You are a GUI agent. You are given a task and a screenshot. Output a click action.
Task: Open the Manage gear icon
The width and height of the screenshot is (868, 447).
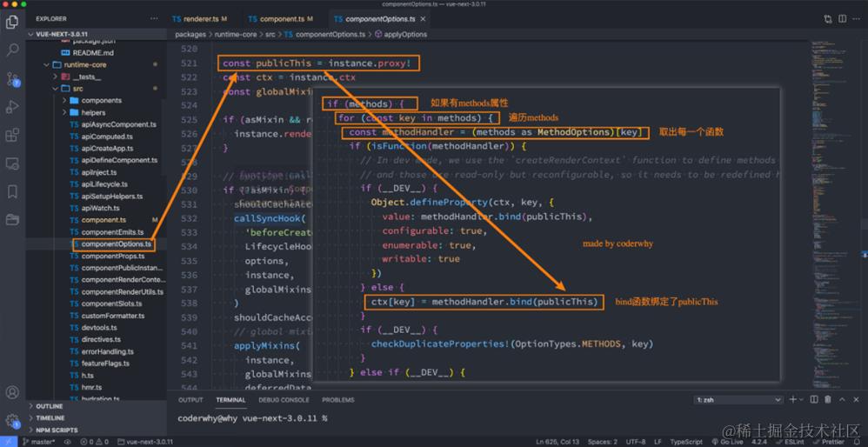point(12,420)
